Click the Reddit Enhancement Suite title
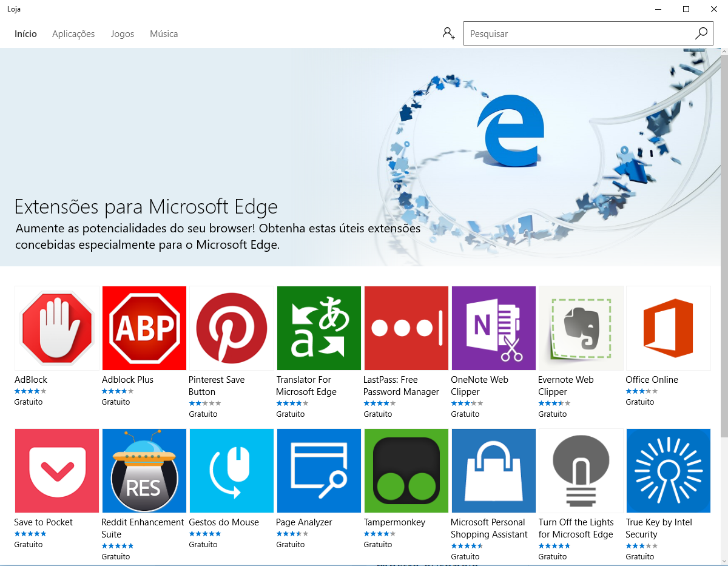This screenshot has height=566, width=728. (143, 528)
